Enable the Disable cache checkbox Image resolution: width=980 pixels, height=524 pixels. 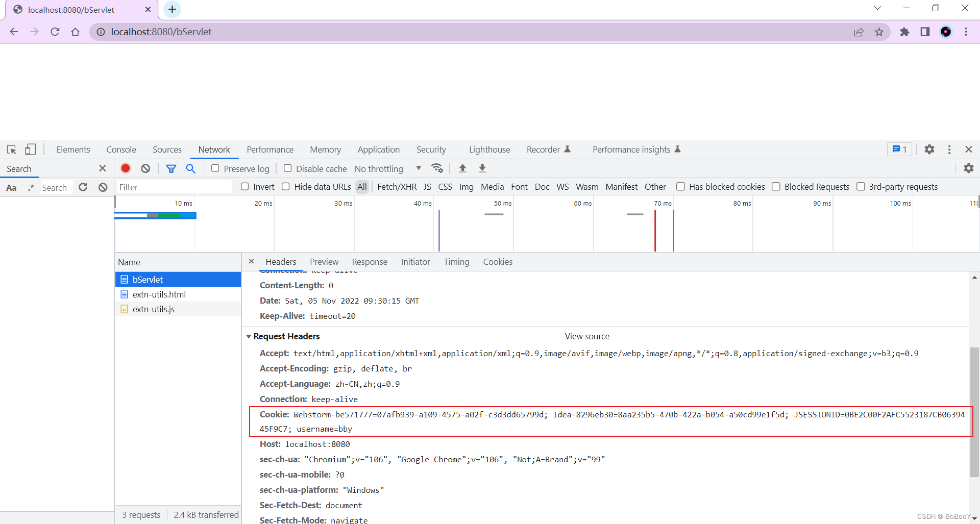pyautogui.click(x=288, y=168)
